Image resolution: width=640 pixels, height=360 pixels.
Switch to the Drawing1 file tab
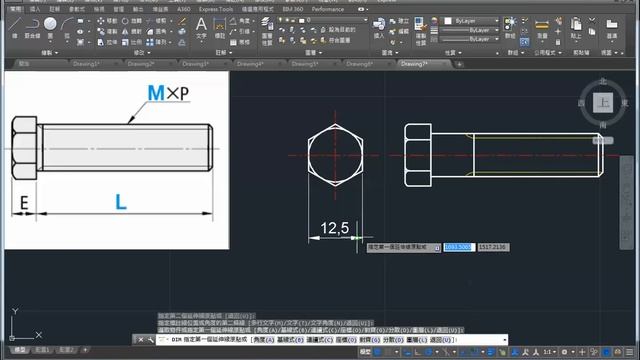point(87,64)
